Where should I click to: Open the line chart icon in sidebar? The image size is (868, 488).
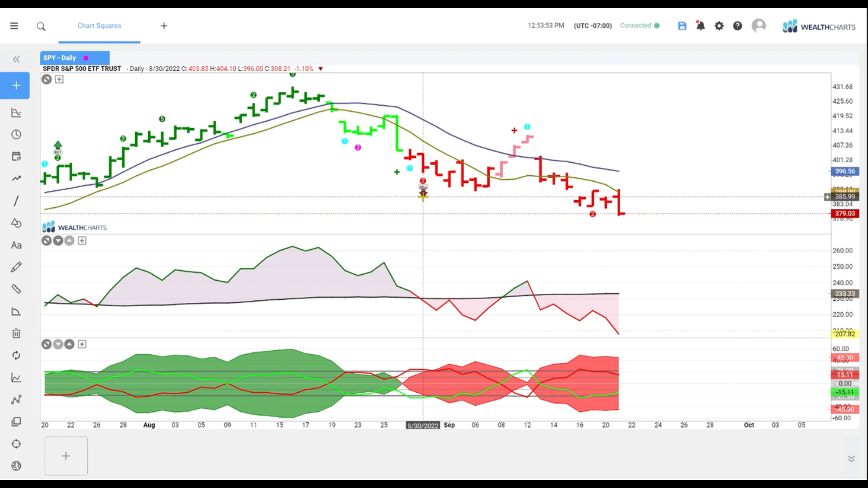pyautogui.click(x=16, y=378)
